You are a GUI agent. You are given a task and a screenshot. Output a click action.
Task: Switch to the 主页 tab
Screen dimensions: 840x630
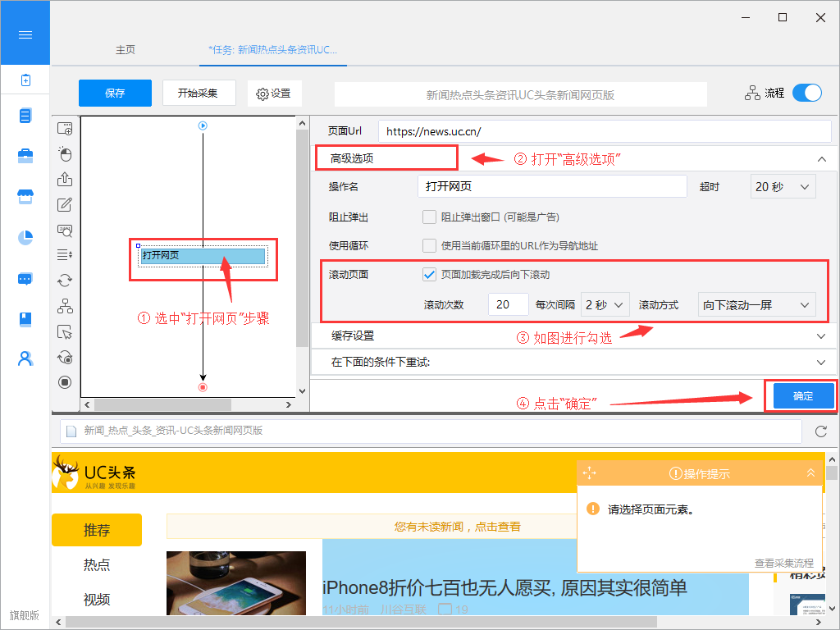pos(126,50)
